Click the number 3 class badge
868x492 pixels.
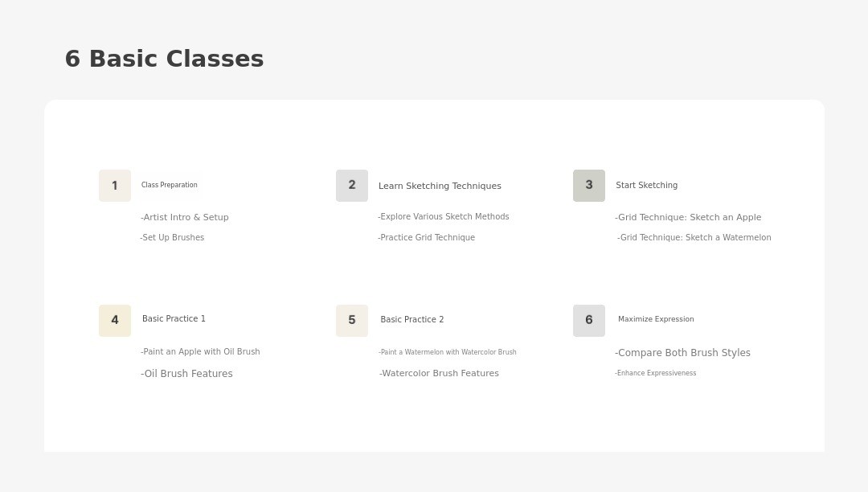click(x=589, y=186)
